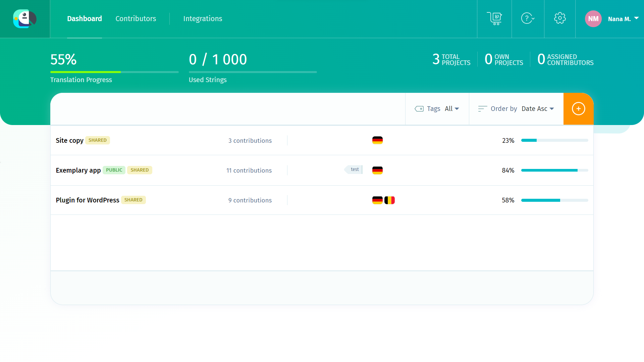Image resolution: width=644 pixels, height=362 pixels.
Task: Click '3 contributions' in Site copy row
Action: [x=250, y=141]
